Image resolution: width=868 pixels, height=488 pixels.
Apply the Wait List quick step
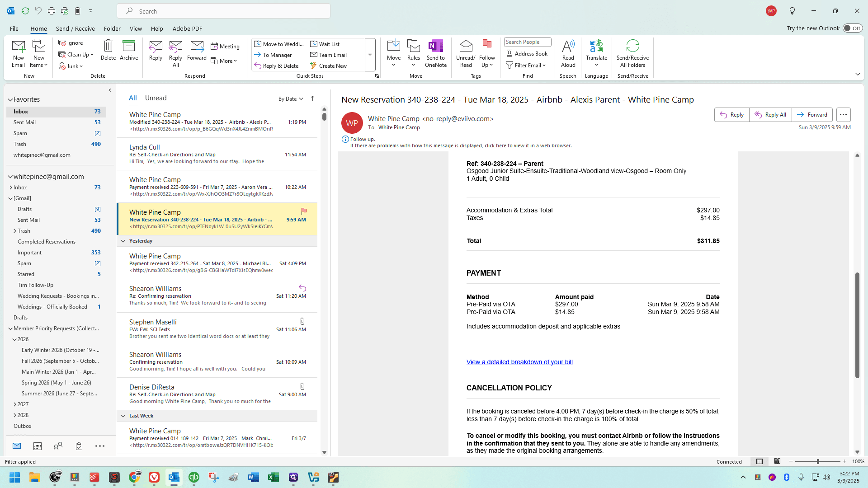(x=325, y=44)
